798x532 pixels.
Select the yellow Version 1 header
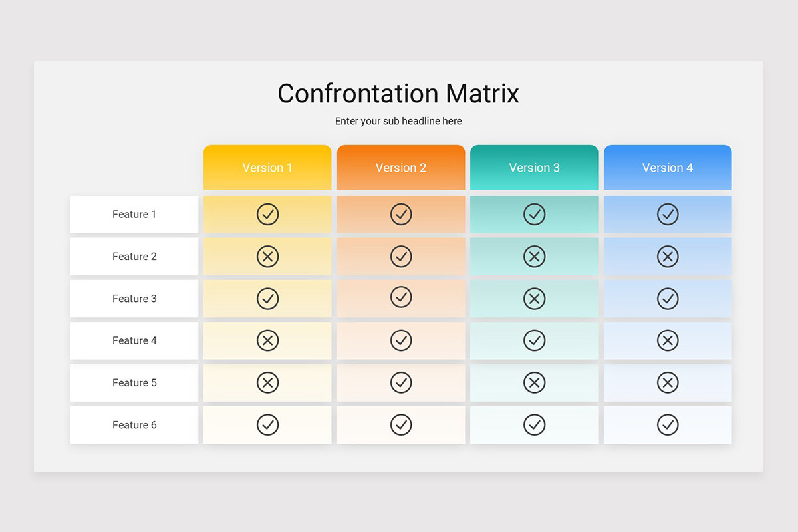[267, 168]
